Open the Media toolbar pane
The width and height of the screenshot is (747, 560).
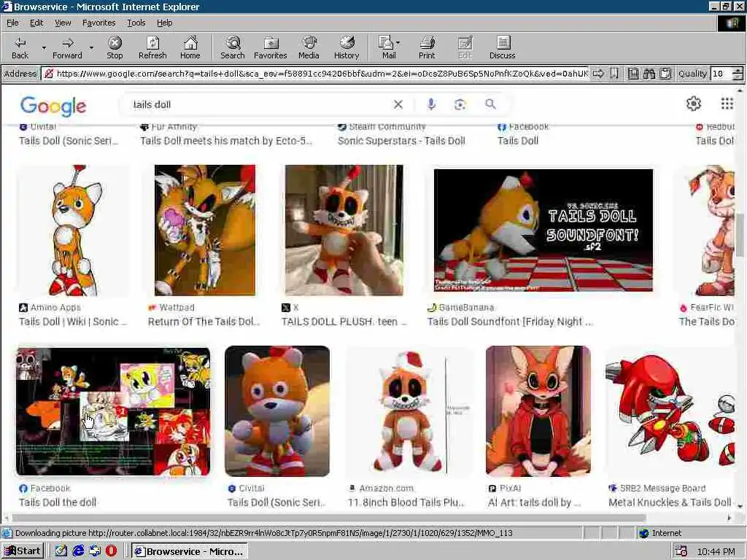coord(309,47)
